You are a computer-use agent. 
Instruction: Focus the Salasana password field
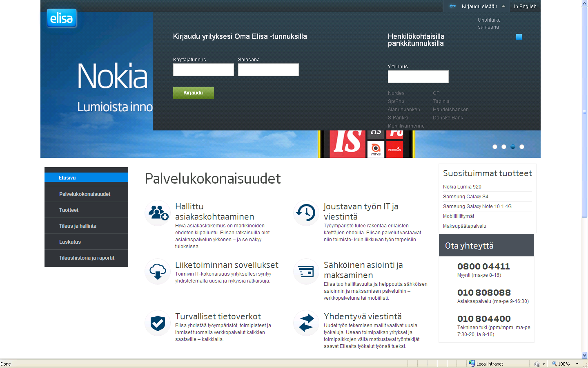pyautogui.click(x=268, y=70)
